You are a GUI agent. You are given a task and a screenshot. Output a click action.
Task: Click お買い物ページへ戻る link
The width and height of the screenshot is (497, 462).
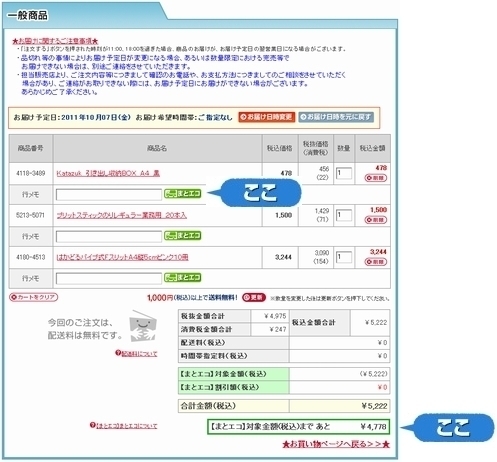[x=336, y=444]
